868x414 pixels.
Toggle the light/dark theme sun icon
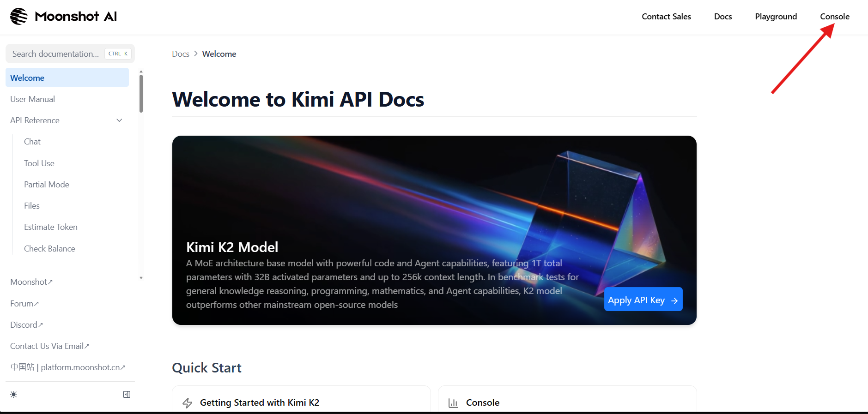[x=14, y=395]
